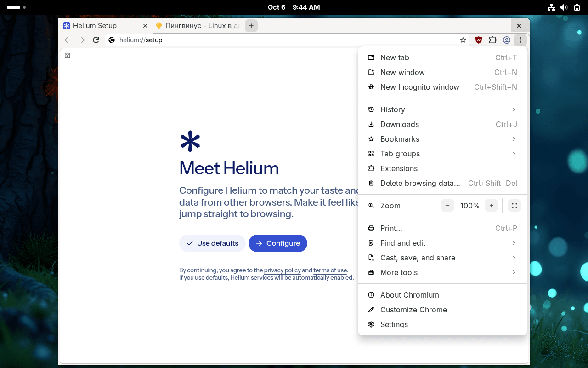The height and width of the screenshot is (368, 588).
Task: Switch to the Пингвинус tab
Action: (198, 26)
